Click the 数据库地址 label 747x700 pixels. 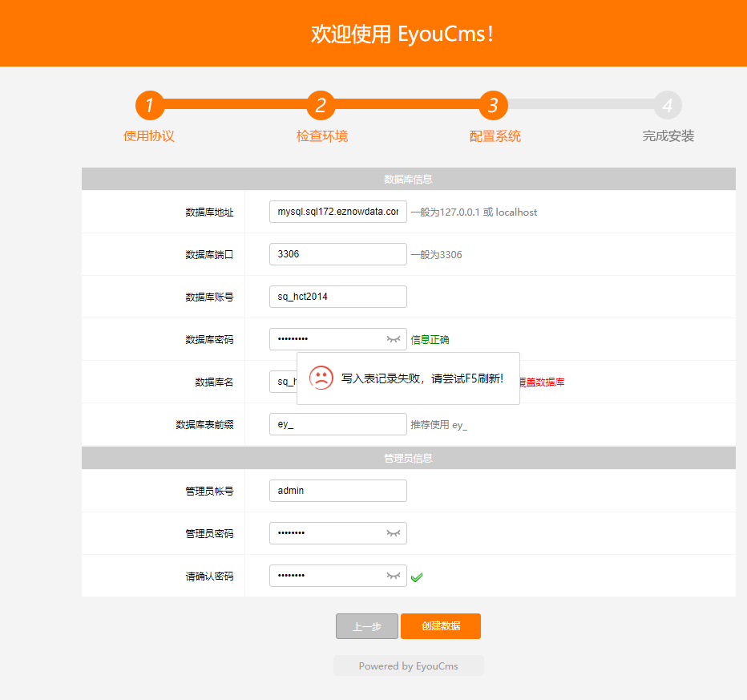[210, 212]
